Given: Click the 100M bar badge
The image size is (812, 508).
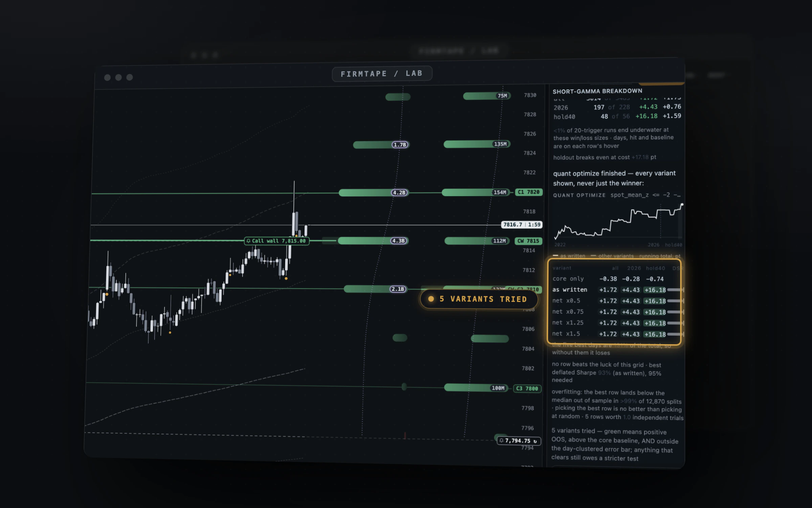Looking at the screenshot, I should click(x=498, y=388).
